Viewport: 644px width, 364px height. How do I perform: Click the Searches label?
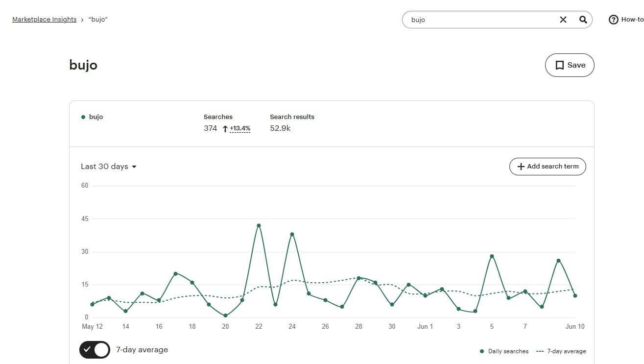218,117
